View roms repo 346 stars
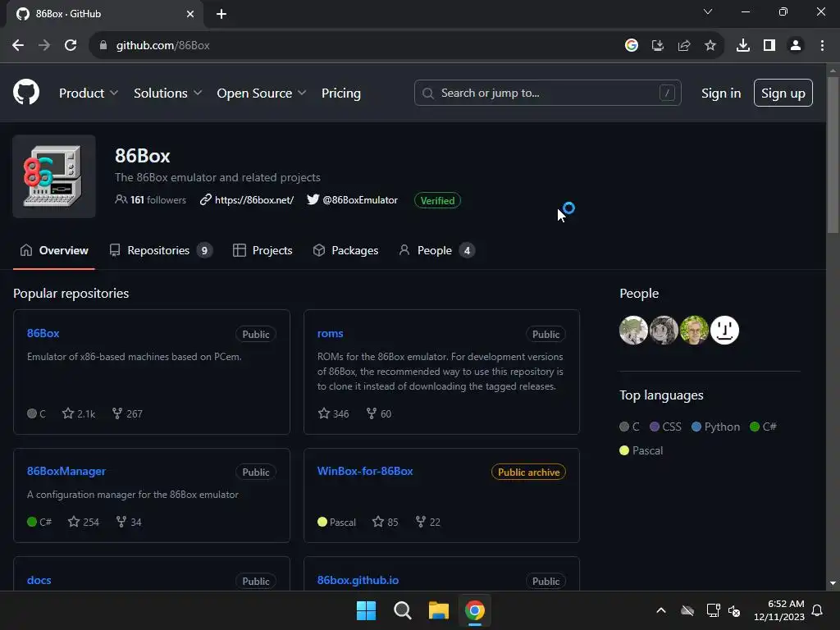Screen dimensions: 840x630 tap(333, 413)
